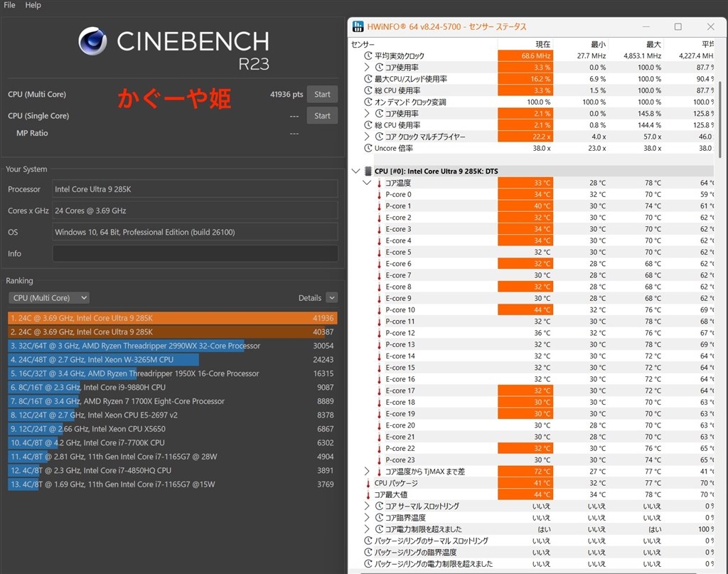The width and height of the screenshot is (728, 574).
Task: Click the CPU chip icon beside Intel Core Ultra 9 285K
Action: [x=367, y=171]
